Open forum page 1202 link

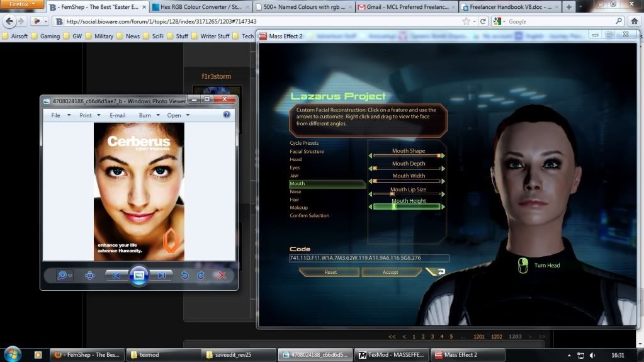pyautogui.click(x=497, y=337)
